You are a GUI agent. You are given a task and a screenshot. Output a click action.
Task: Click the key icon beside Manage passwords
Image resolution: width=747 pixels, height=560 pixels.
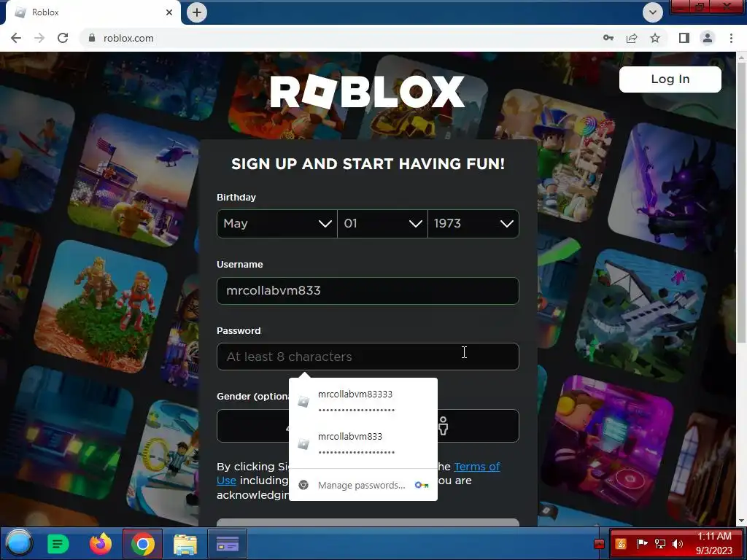pos(422,485)
